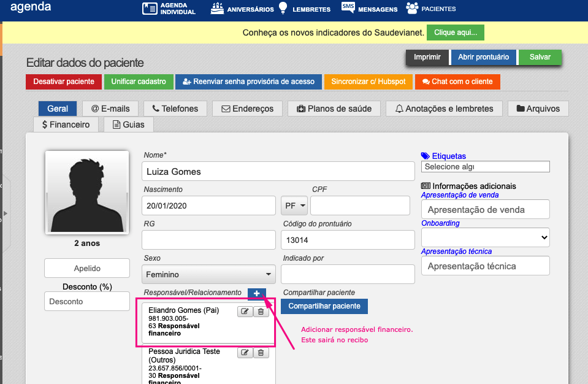Expand the left side panel arrow
Image resolution: width=588 pixels, height=384 pixels.
(x=6, y=213)
